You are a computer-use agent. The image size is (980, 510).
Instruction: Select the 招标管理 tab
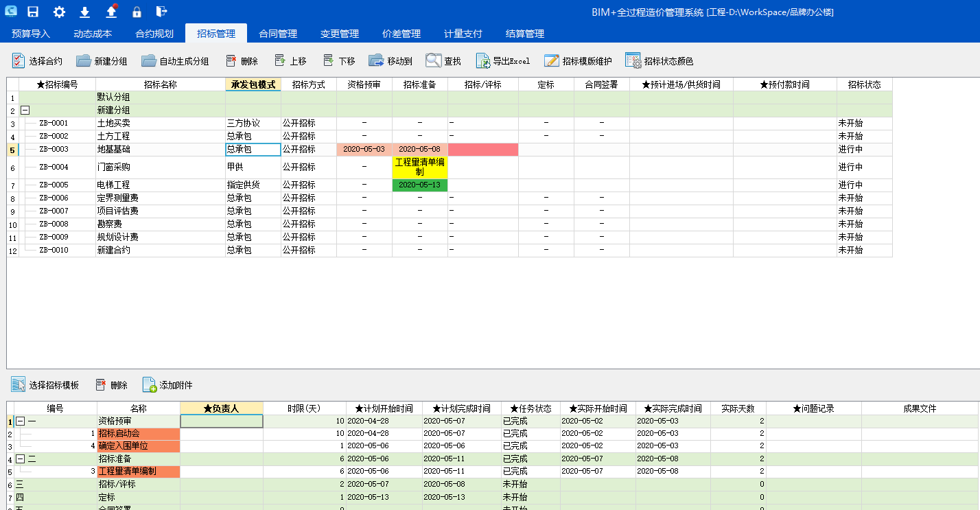(216, 34)
